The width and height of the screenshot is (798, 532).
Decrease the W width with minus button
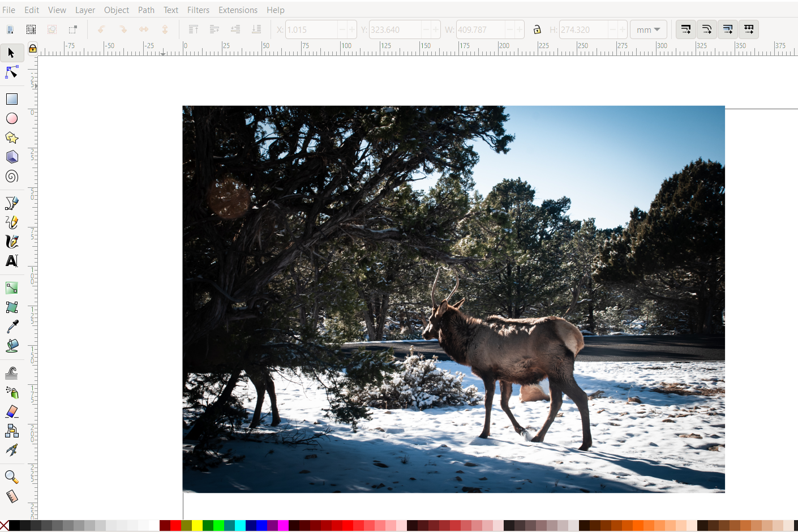pyautogui.click(x=510, y=29)
